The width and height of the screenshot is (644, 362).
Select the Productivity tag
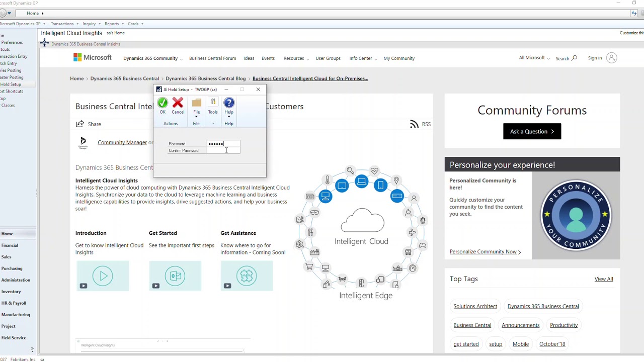point(563,325)
